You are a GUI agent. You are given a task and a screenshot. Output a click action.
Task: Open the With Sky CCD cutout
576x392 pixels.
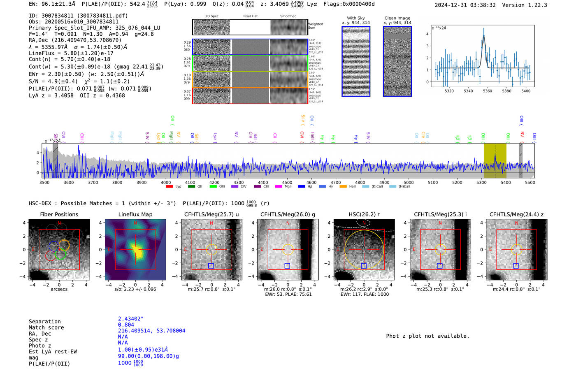tap(356, 61)
